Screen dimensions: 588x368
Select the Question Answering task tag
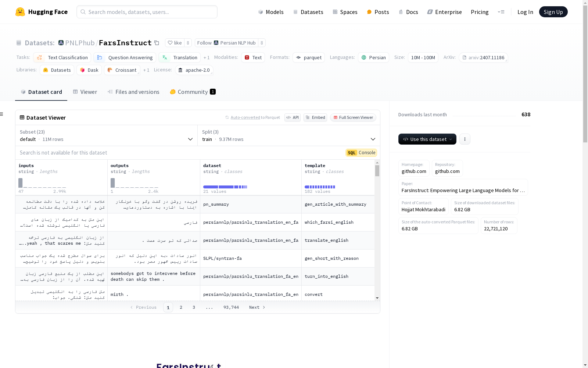(x=125, y=57)
